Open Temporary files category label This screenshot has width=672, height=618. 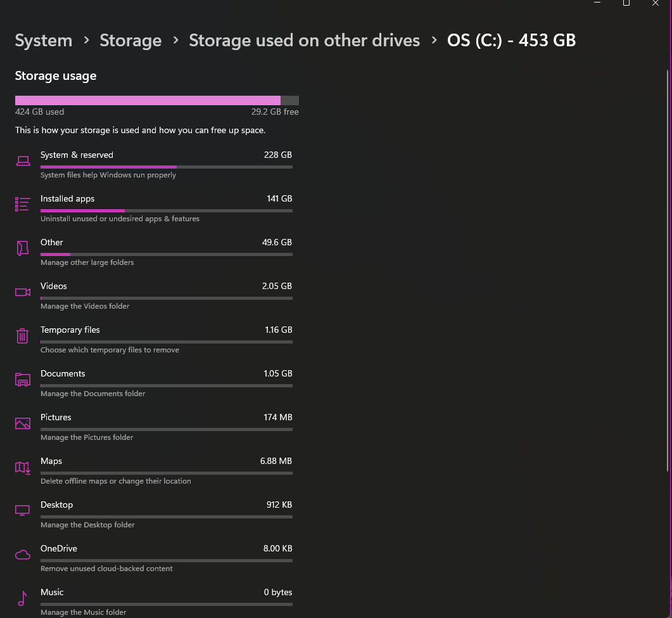point(70,330)
